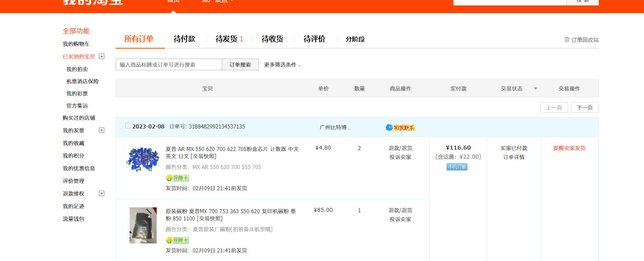This screenshot has height=261, width=644.
Task: Click 保障卡 badge under the toner product
Action: click(177, 240)
